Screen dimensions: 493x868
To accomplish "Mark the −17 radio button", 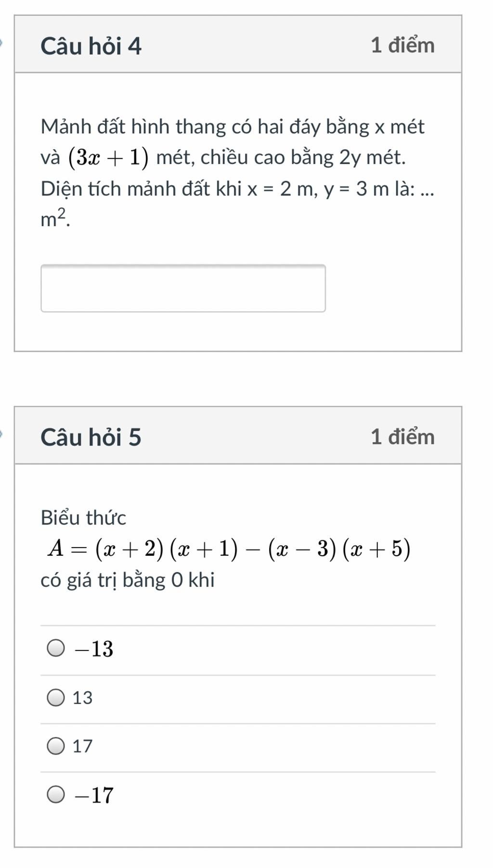I will [56, 794].
